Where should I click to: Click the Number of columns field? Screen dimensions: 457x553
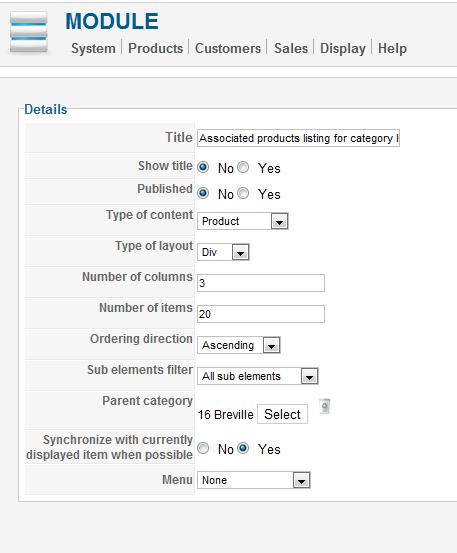click(261, 283)
